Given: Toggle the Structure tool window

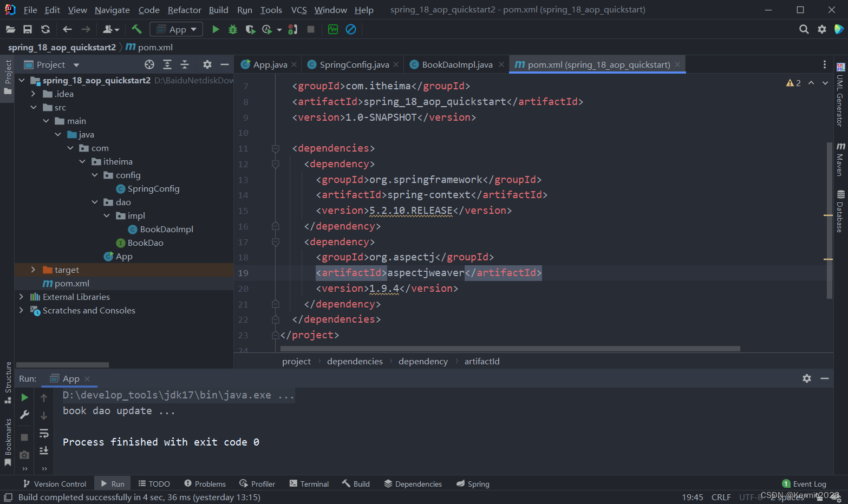Looking at the screenshot, I should pyautogui.click(x=8, y=382).
